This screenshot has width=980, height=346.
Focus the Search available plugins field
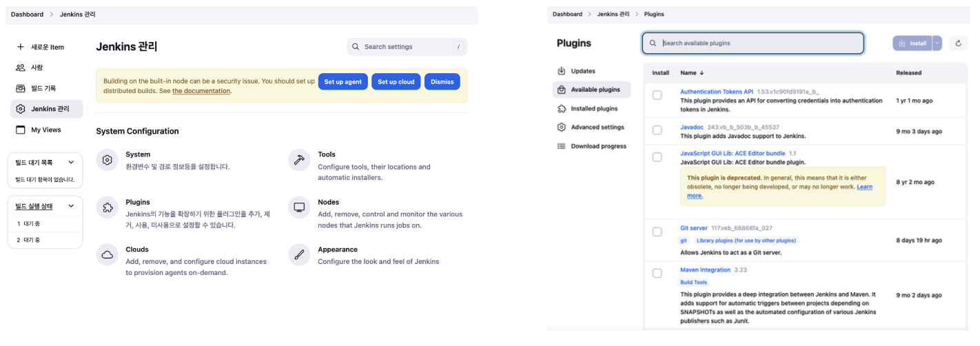pyautogui.click(x=753, y=43)
